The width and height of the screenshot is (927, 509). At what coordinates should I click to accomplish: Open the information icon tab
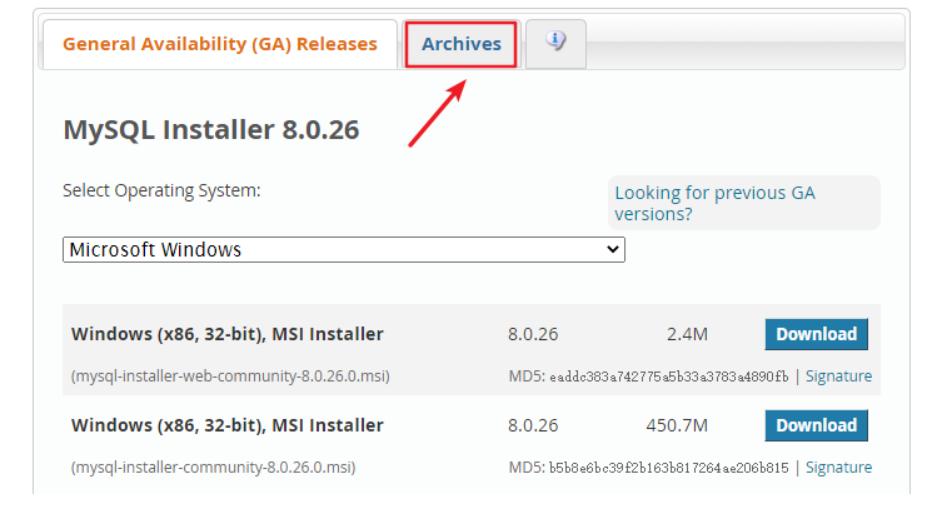556,44
